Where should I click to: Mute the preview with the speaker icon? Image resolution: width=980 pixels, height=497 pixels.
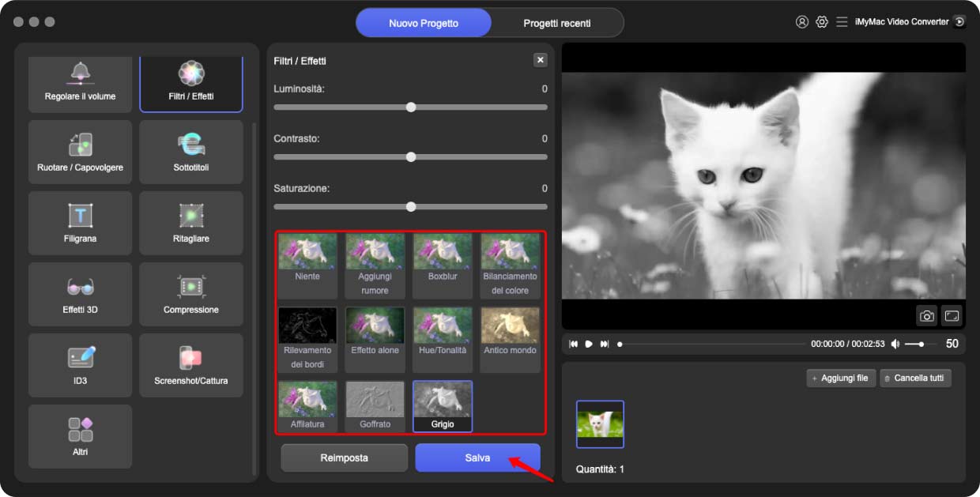895,345
